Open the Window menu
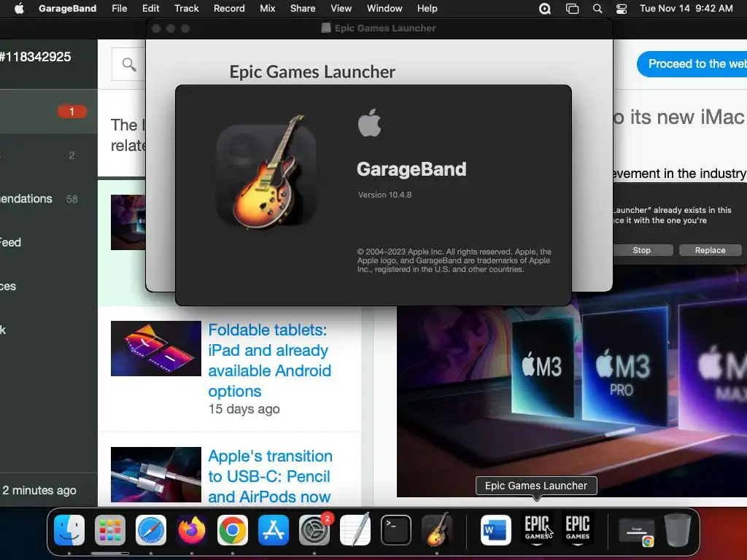The width and height of the screenshot is (747, 560). tap(384, 9)
